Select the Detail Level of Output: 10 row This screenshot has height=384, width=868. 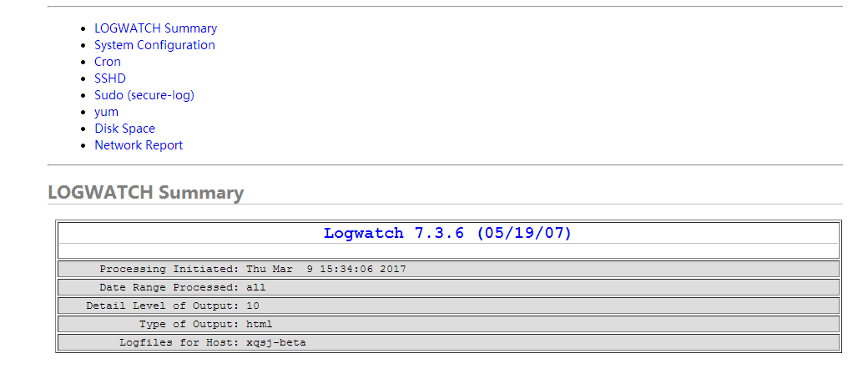(448, 306)
